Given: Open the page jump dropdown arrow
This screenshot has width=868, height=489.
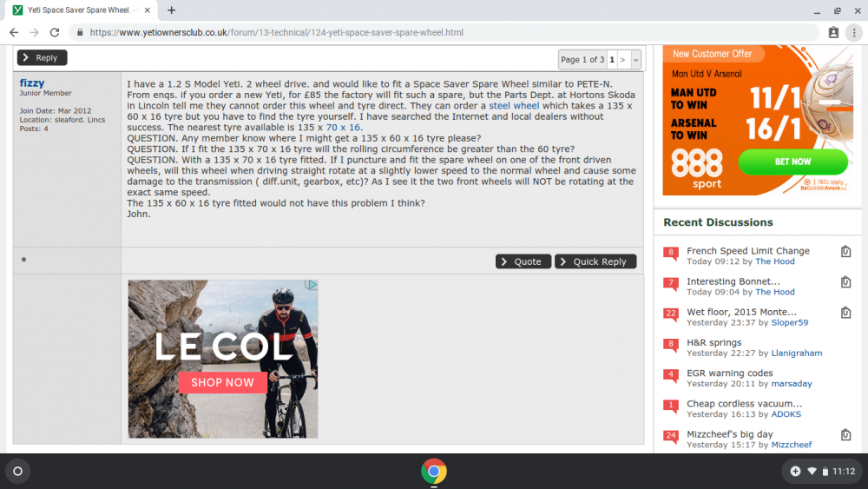Looking at the screenshot, I should coord(635,59).
